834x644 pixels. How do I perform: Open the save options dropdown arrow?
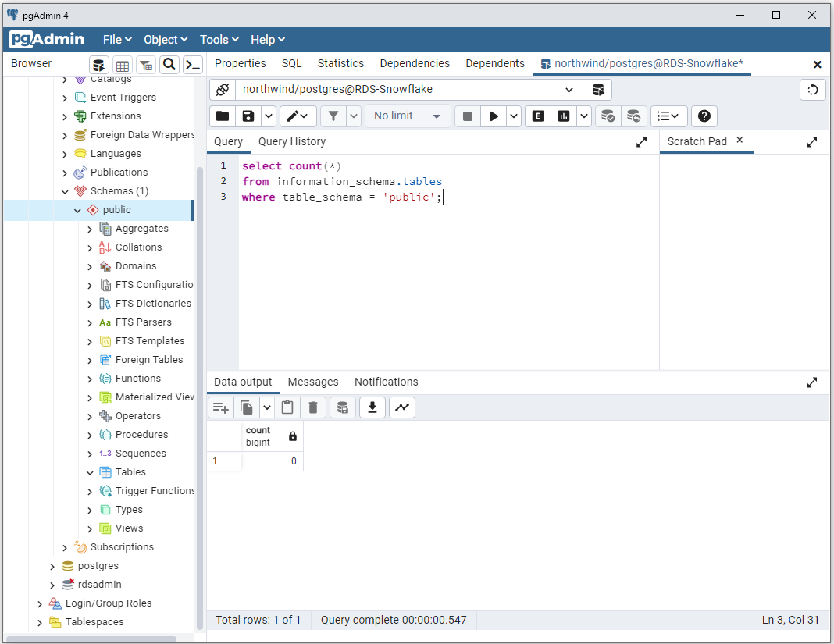(x=269, y=116)
